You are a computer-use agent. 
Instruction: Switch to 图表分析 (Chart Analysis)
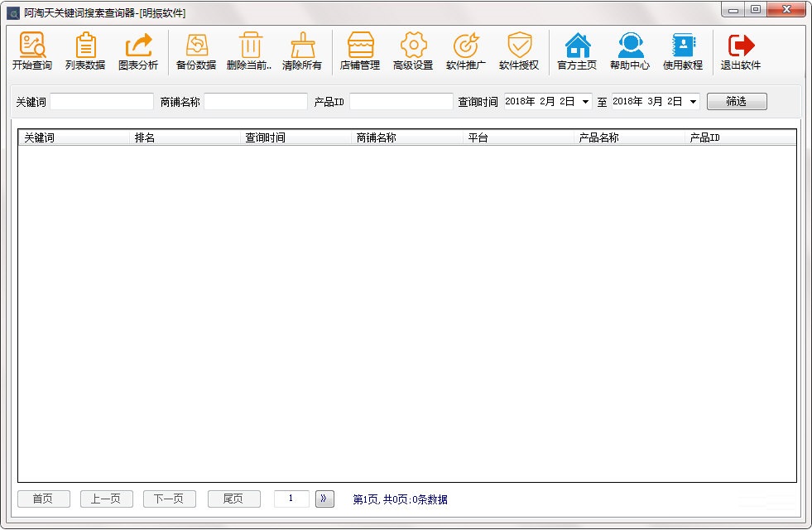click(137, 51)
